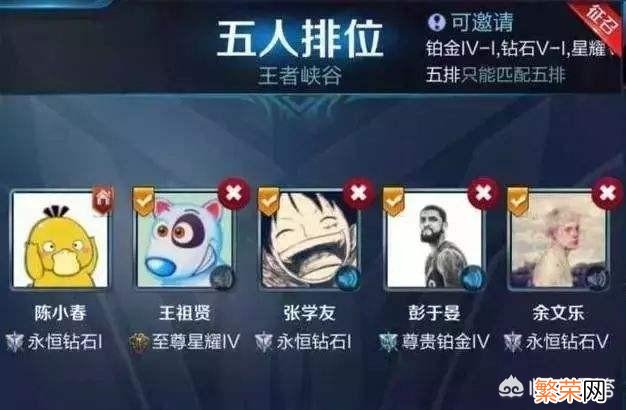Open 陈小春's yellow duck avatar

(x=60, y=240)
